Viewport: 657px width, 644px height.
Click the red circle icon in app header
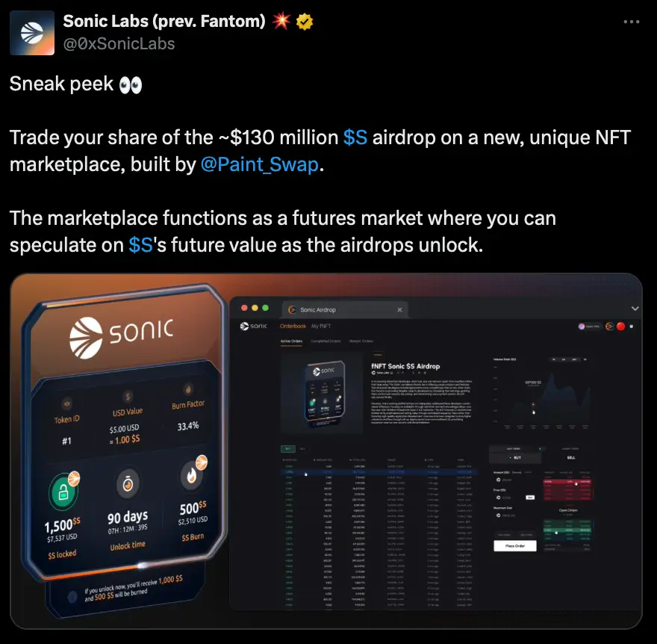point(620,326)
